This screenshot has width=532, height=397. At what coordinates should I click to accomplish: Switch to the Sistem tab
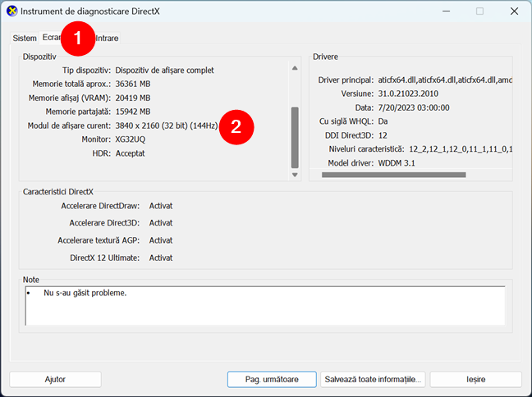[25, 38]
